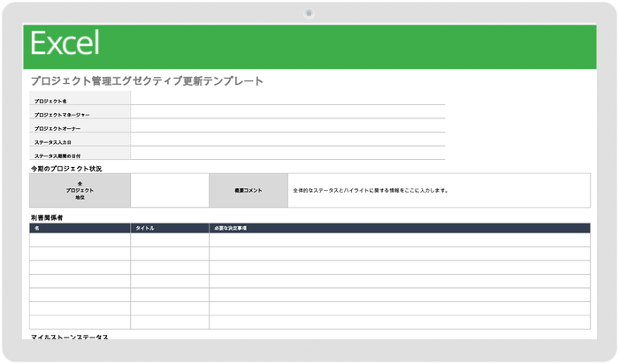This screenshot has height=364, width=619.
Task: Select the '今期のプロジェクト状況' section heading
Action: pos(66,169)
